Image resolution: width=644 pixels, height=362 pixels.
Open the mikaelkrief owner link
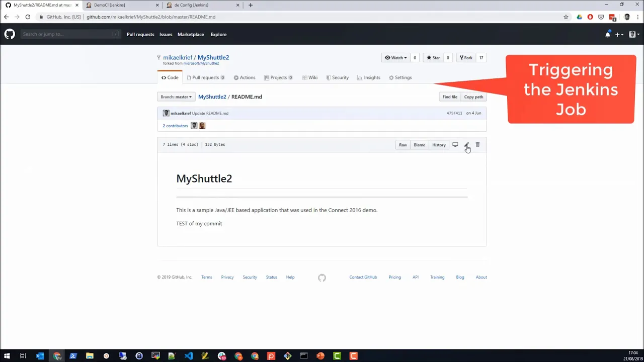(x=178, y=57)
